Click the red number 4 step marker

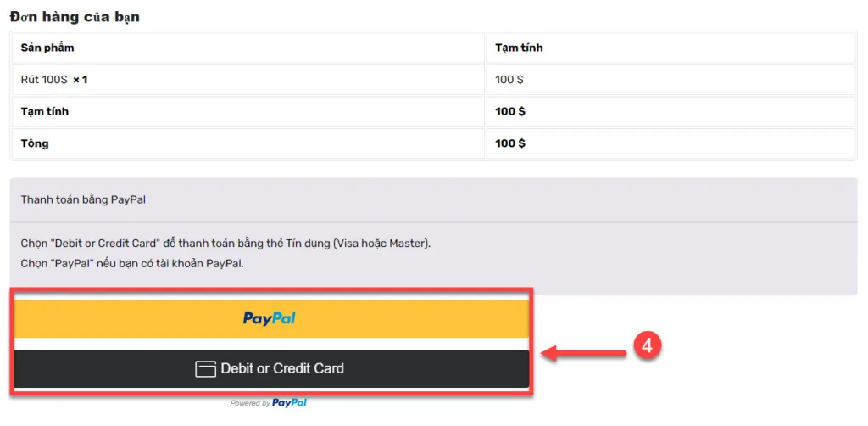pos(646,345)
